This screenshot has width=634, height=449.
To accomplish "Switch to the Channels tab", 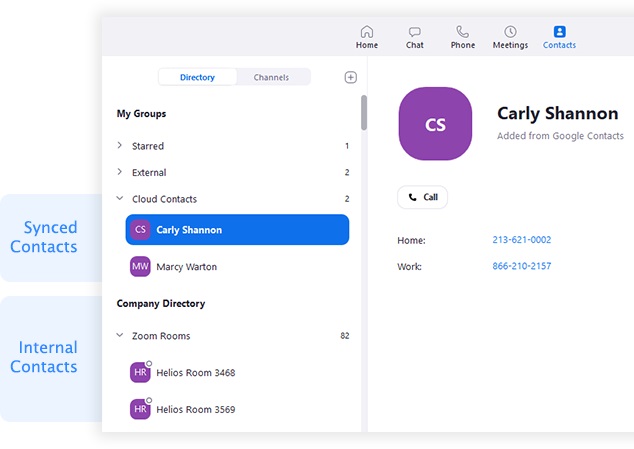I will click(272, 77).
